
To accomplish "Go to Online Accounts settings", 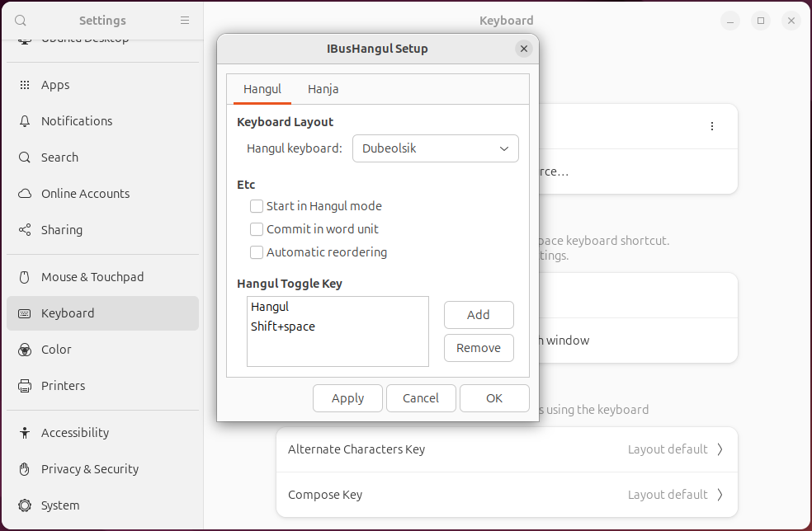I will coord(102,194).
